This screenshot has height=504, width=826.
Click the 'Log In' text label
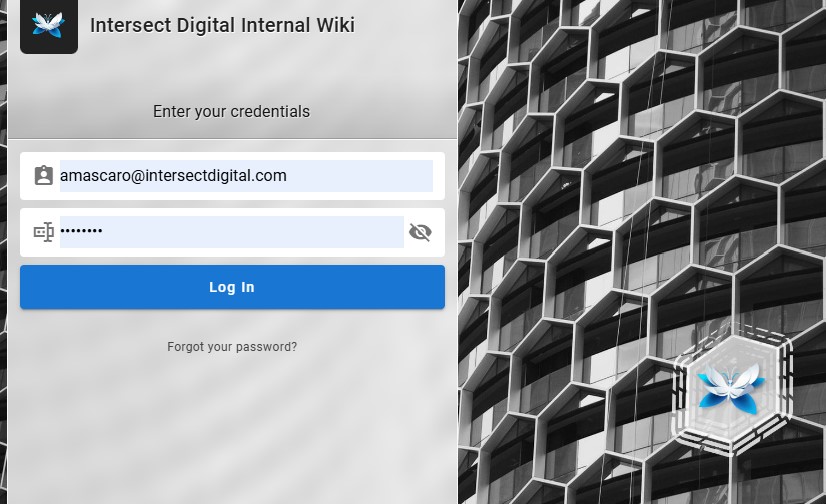[232, 287]
